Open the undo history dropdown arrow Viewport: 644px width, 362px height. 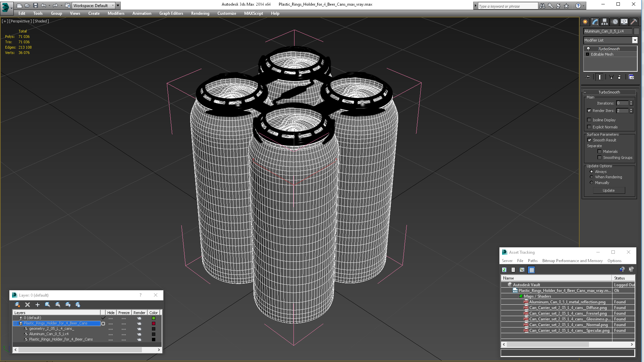[x=49, y=6]
